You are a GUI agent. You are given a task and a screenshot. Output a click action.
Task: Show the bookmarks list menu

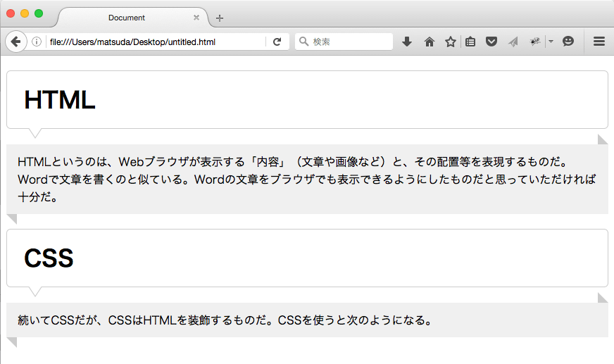click(x=470, y=42)
